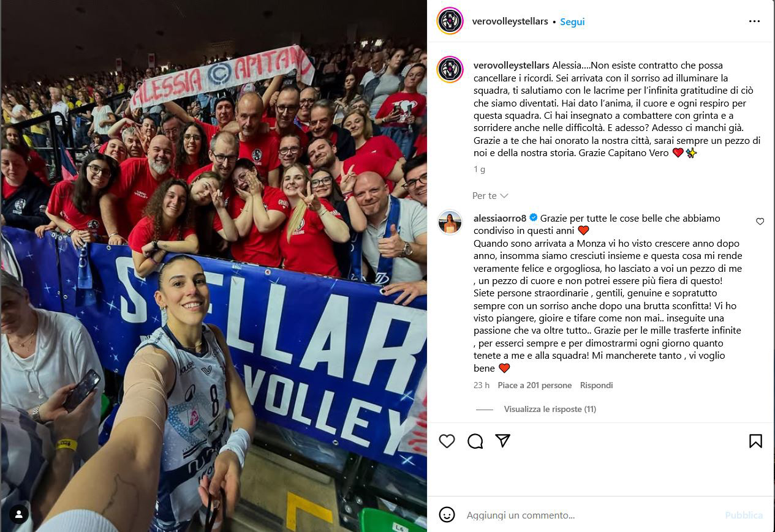The image size is (775, 532).
Task: View 'Piace a 201 persone' likes list
Action: (534, 385)
